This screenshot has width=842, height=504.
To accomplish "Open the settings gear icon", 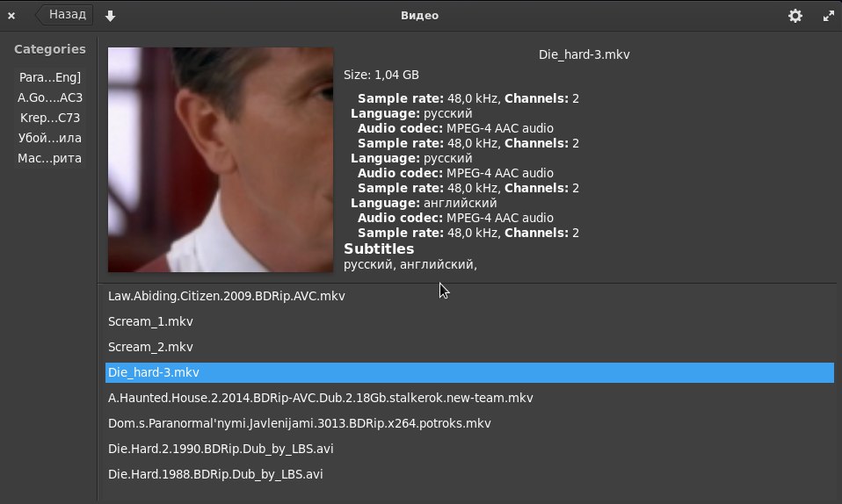I will click(x=795, y=16).
